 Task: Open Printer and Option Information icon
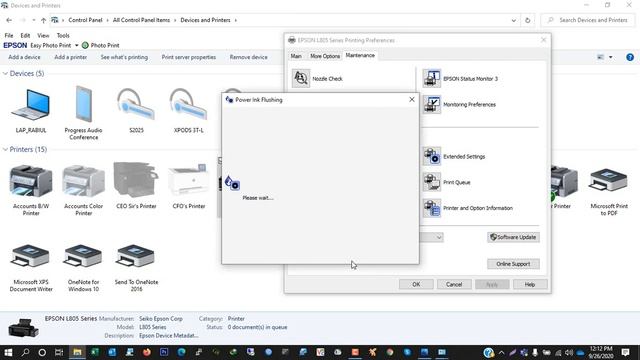(431, 208)
